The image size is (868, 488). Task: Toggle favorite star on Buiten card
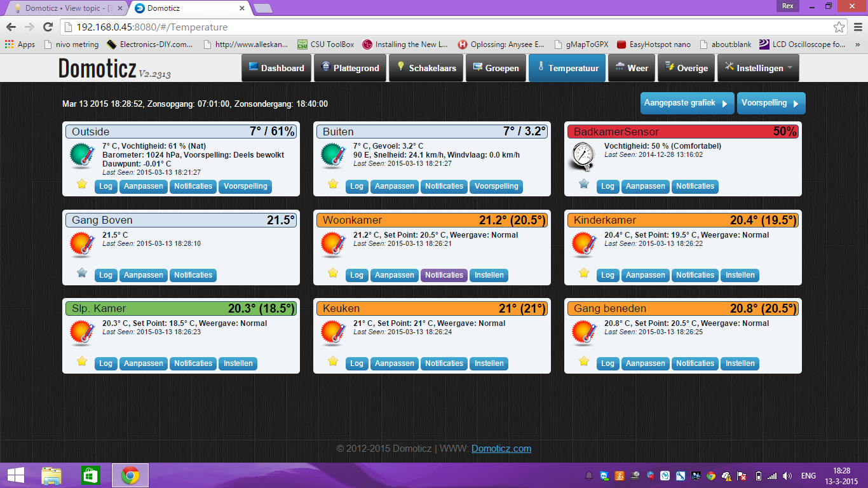coord(332,184)
